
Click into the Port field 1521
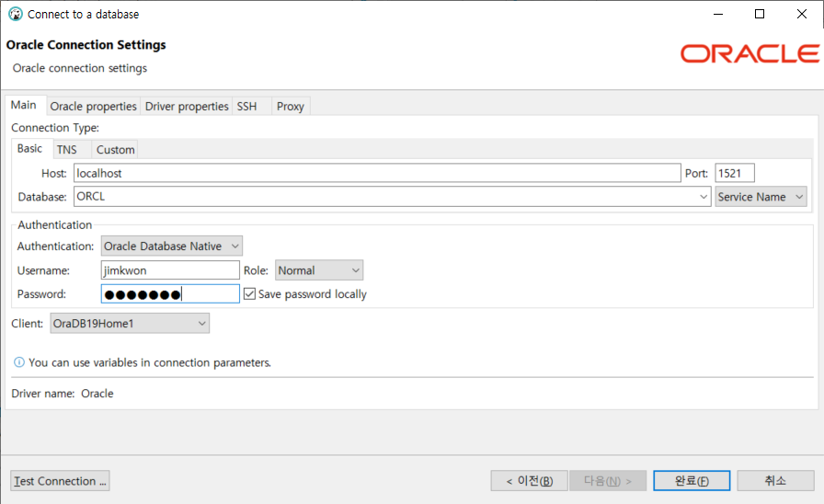[735, 173]
